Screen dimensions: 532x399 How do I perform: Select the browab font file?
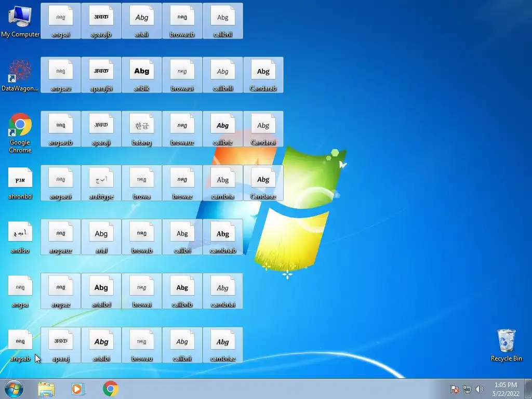pos(142,237)
